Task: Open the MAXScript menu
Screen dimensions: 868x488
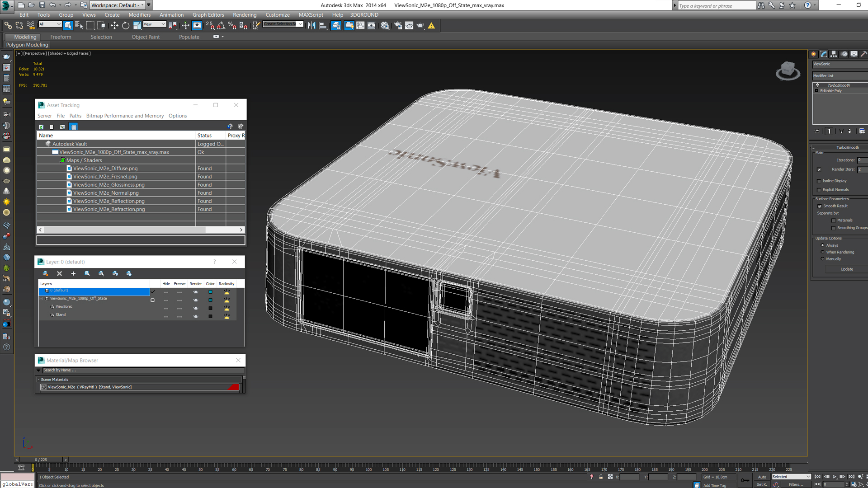Action: tap(311, 15)
